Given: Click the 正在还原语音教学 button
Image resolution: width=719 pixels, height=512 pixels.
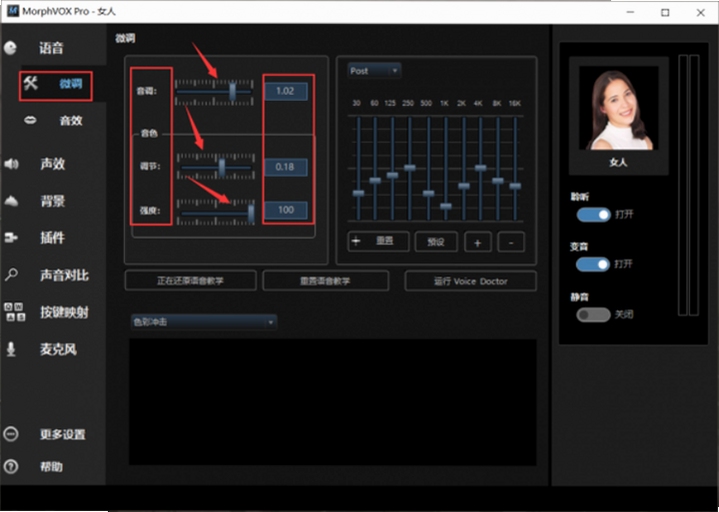Looking at the screenshot, I should tap(190, 281).
